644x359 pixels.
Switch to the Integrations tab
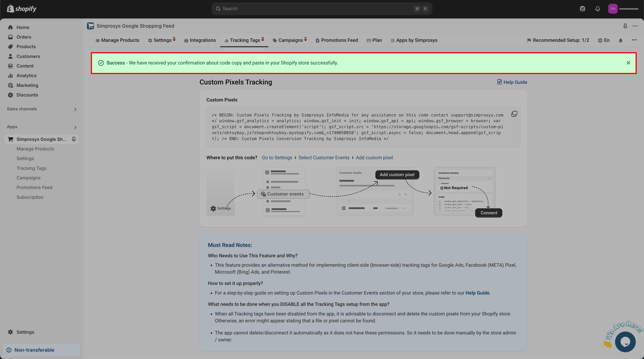tap(200, 40)
